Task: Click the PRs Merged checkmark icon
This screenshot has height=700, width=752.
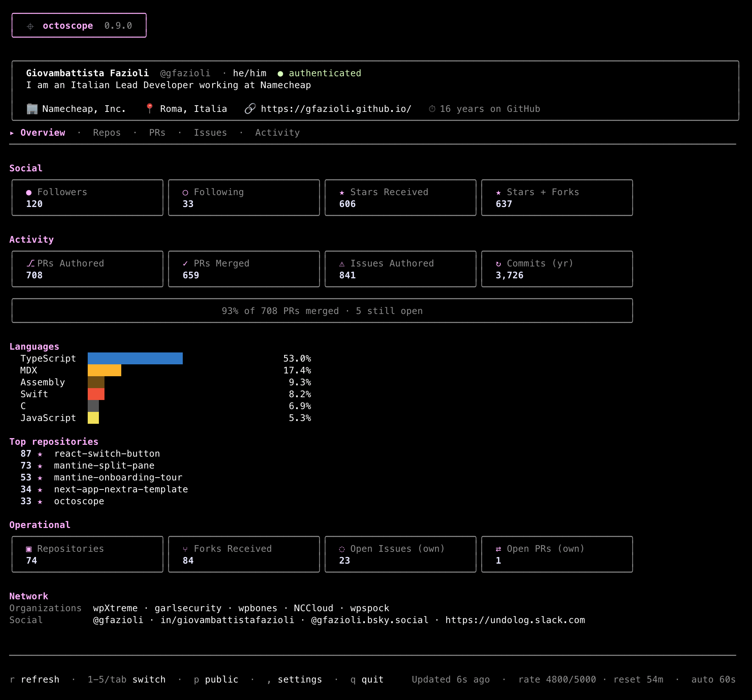Action: [185, 264]
